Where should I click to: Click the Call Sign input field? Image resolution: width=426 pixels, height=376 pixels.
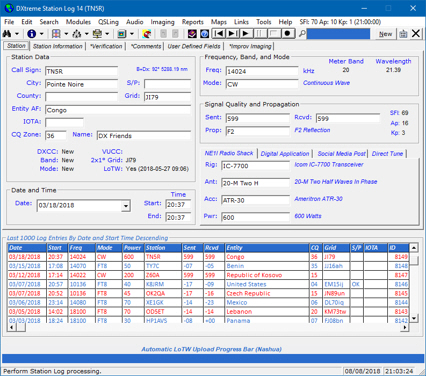click(81, 71)
